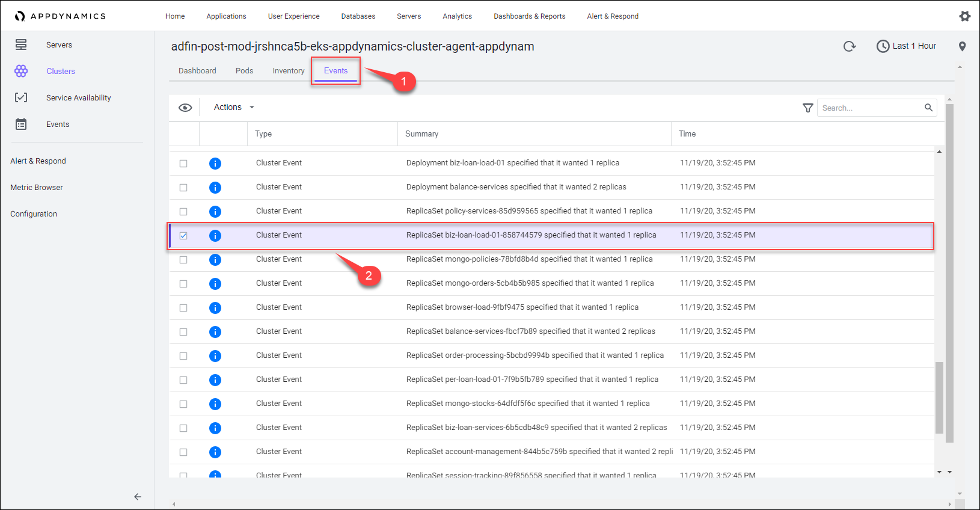Viewport: 980px width, 510px height.
Task: Click the filter funnel icon beside the search box
Action: click(807, 108)
